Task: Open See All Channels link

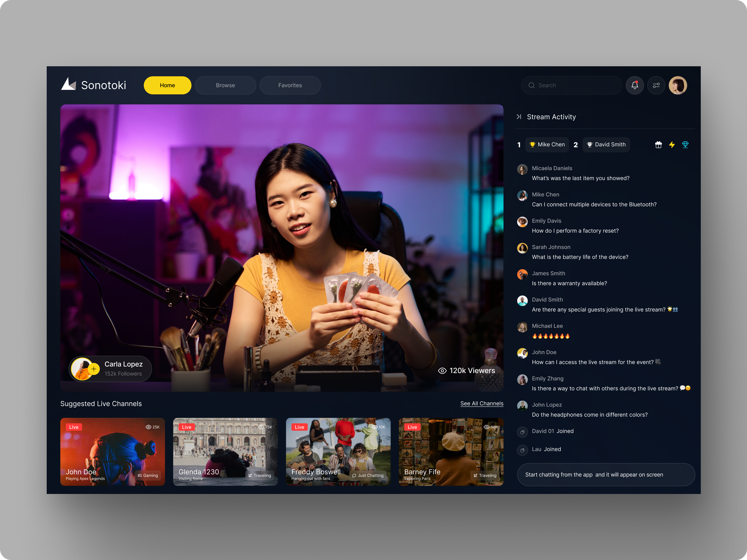Action: click(482, 403)
